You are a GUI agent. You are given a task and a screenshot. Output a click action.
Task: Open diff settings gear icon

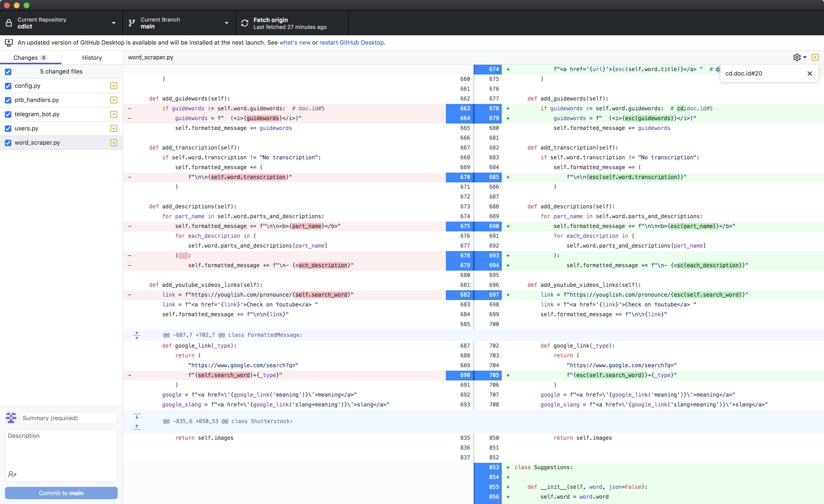(799, 58)
